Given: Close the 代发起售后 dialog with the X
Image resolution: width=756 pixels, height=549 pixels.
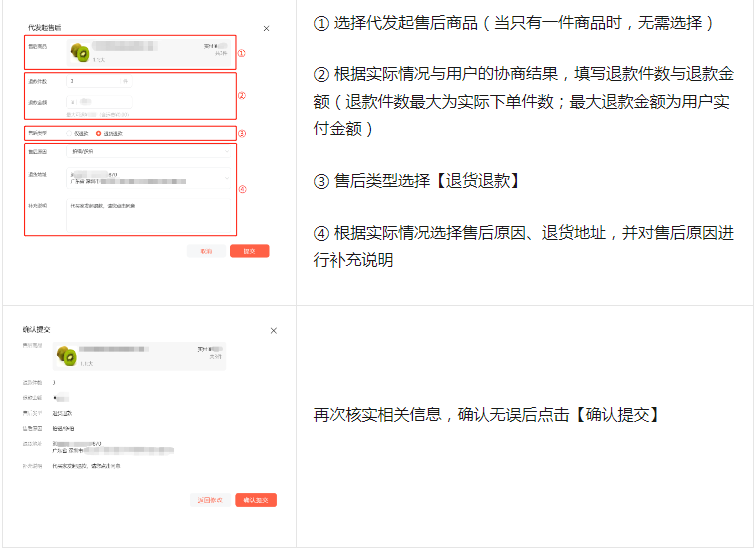Looking at the screenshot, I should coord(266,29).
